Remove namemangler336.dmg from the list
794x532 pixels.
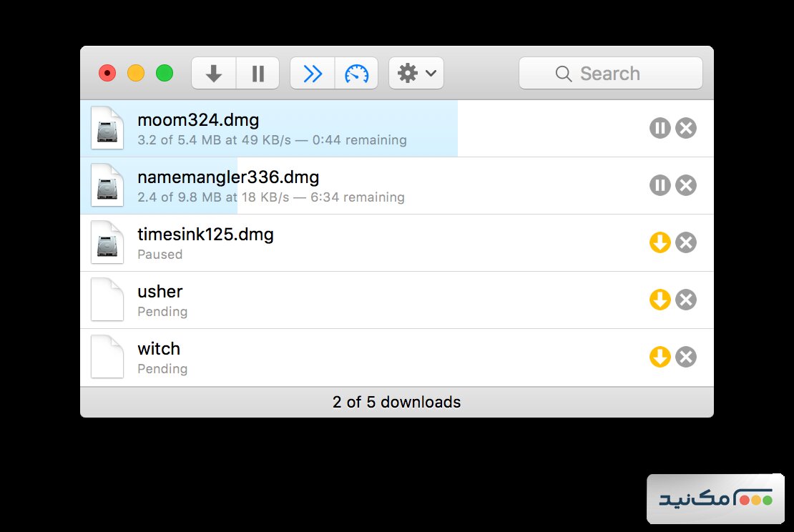[x=686, y=186]
